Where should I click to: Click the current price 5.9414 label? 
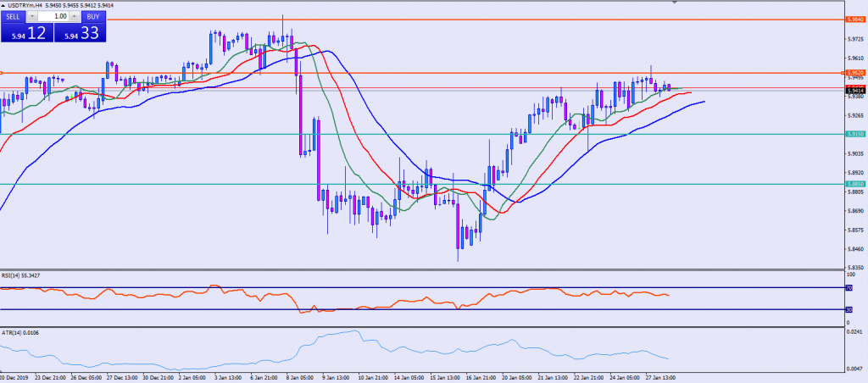[854, 89]
